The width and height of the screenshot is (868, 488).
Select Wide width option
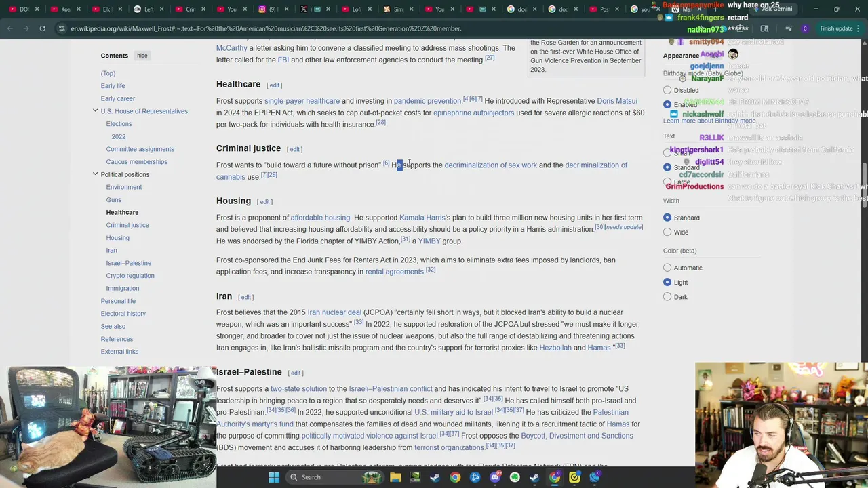click(667, 232)
